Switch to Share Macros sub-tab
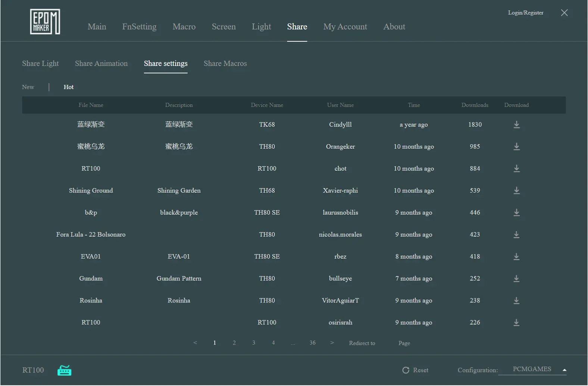Viewport: 588px width, 386px height. pos(225,63)
